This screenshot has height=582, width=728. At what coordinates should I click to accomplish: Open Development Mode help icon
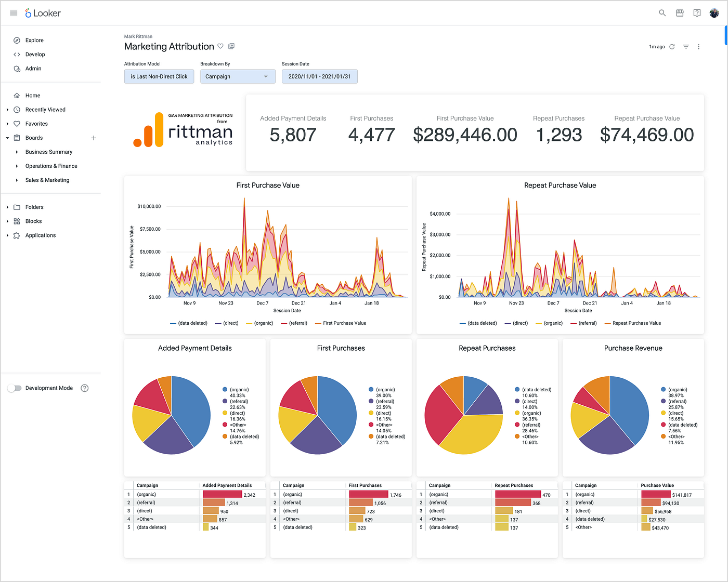(x=85, y=388)
